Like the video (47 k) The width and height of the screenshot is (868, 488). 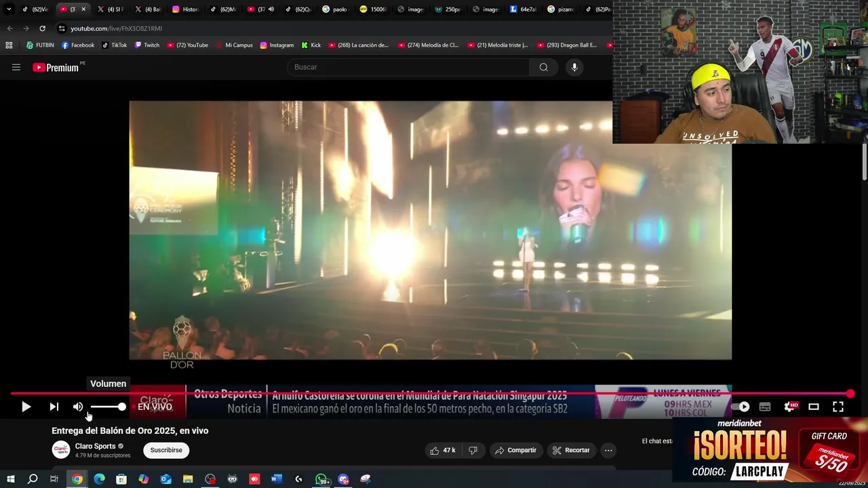443,450
